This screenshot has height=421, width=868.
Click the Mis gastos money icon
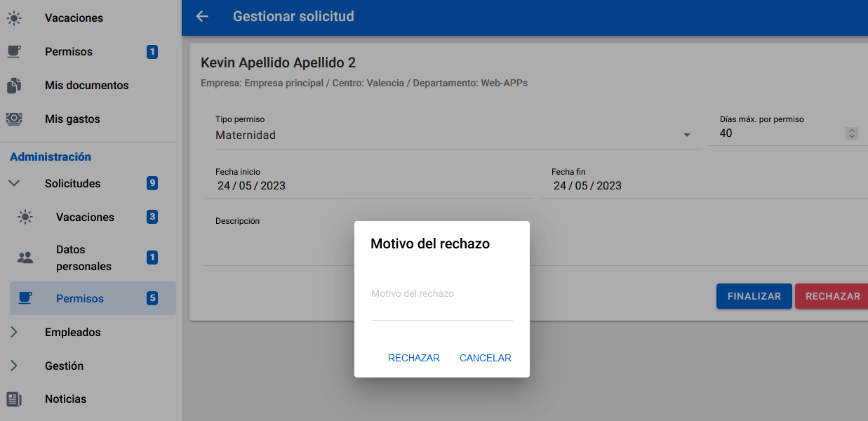click(14, 119)
